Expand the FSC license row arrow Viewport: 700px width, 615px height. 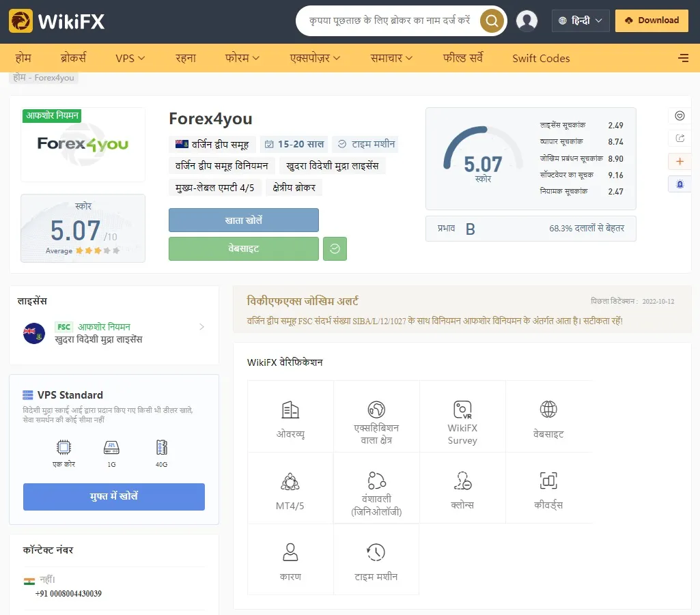[x=201, y=327]
